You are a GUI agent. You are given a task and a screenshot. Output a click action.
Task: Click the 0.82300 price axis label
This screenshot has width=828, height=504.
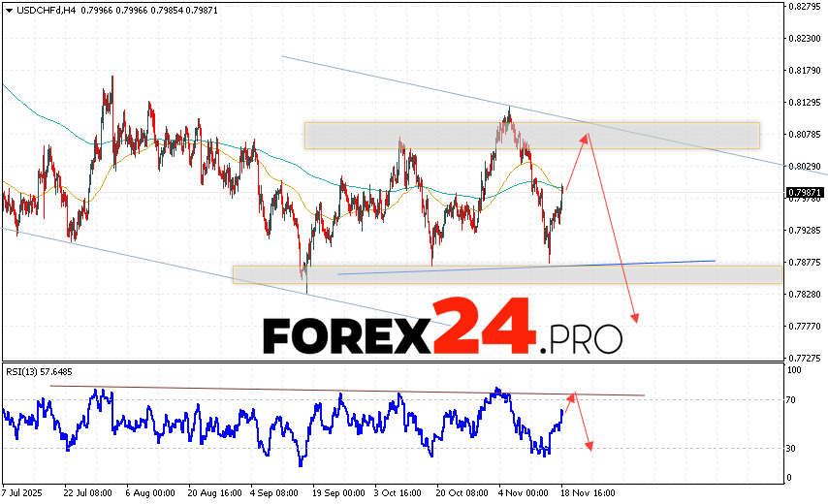(804, 39)
